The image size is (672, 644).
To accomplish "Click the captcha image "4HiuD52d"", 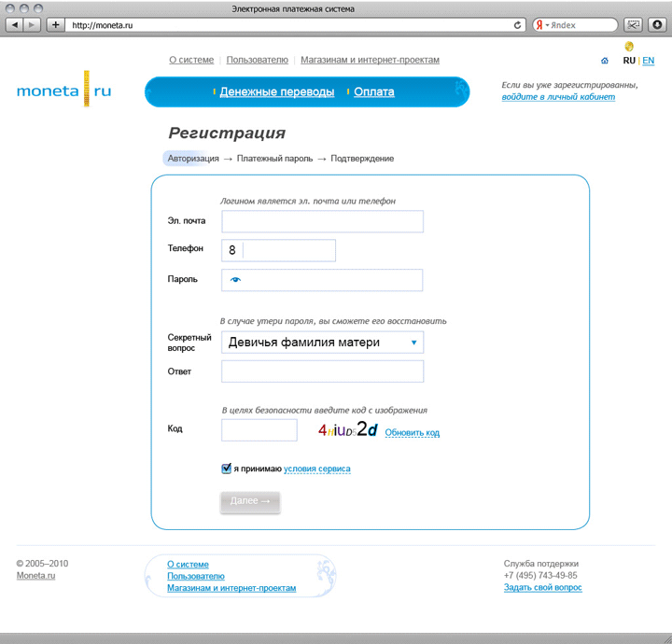I will [x=347, y=429].
